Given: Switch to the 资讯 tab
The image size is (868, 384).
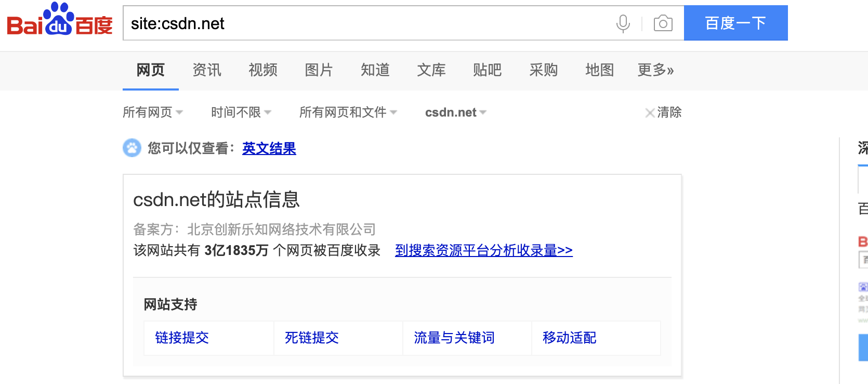Looking at the screenshot, I should click(207, 70).
